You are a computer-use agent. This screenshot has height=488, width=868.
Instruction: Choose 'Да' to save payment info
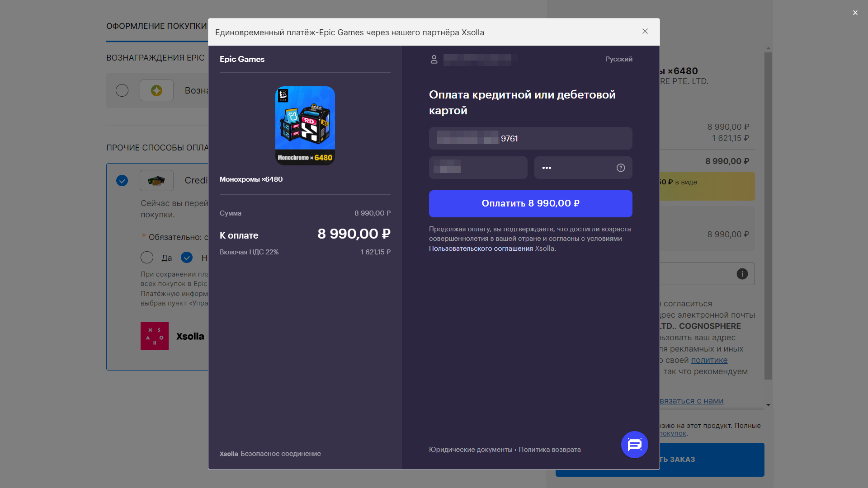point(147,258)
